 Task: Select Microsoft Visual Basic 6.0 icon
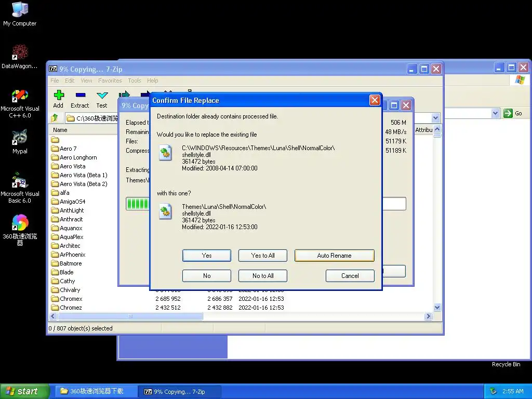[x=20, y=188]
